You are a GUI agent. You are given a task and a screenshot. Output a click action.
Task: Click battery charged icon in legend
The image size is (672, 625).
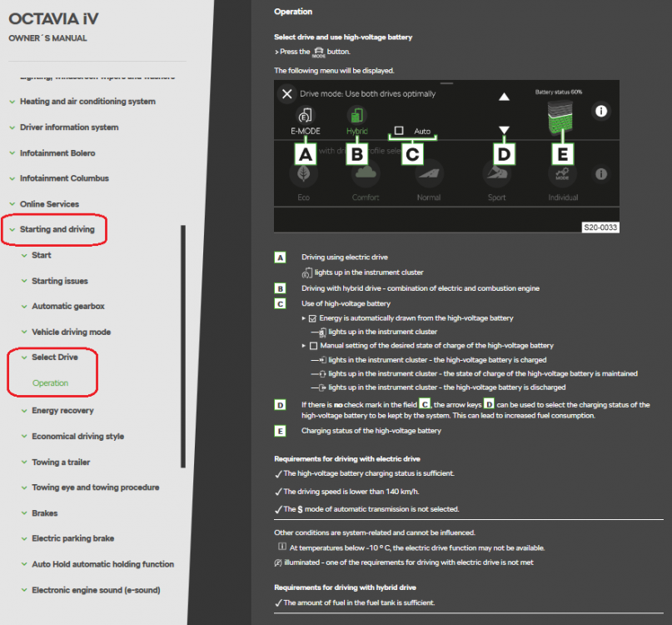click(x=323, y=360)
